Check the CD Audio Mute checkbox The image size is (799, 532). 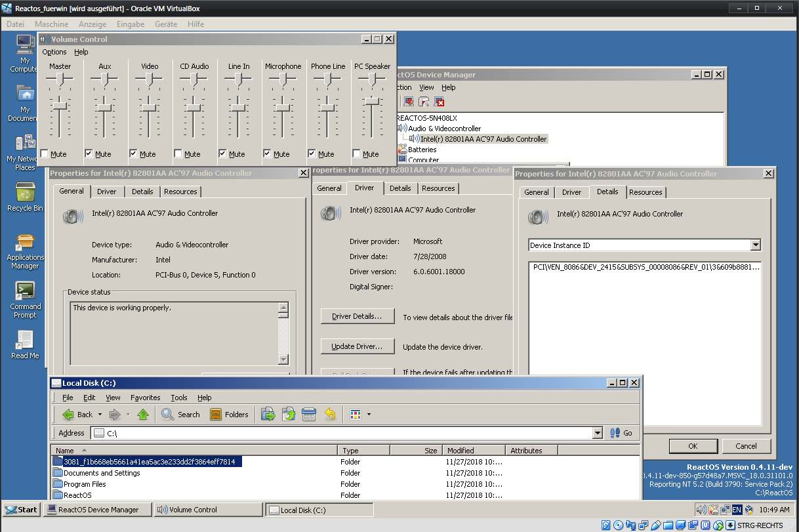pos(178,154)
